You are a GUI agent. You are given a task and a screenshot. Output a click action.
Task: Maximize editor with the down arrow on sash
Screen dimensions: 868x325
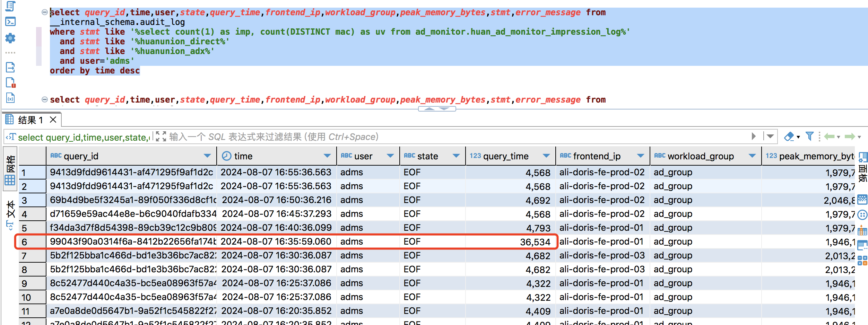tap(444, 109)
